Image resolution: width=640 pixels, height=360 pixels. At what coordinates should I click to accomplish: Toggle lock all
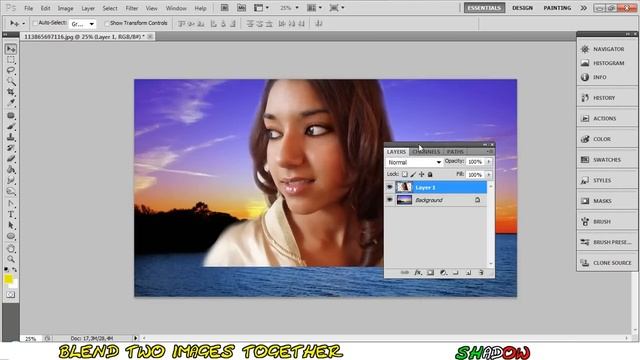[430, 174]
